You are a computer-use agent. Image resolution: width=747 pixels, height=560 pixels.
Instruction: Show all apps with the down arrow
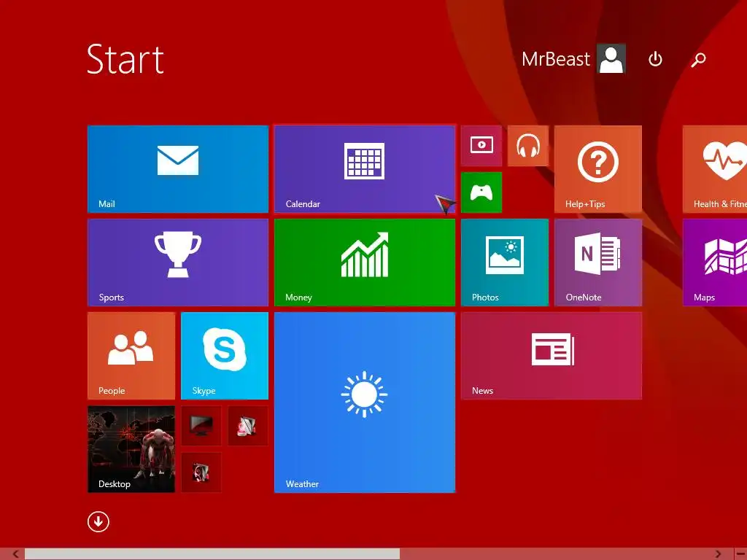98,522
